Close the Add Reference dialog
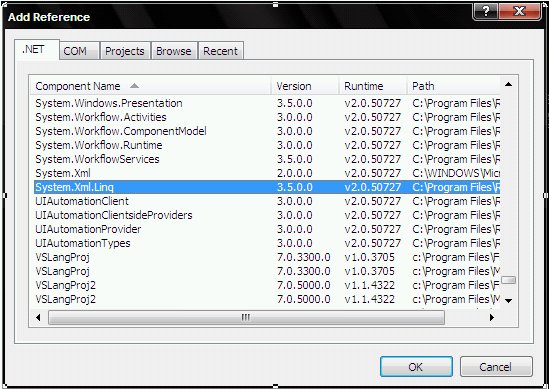 click(520, 12)
